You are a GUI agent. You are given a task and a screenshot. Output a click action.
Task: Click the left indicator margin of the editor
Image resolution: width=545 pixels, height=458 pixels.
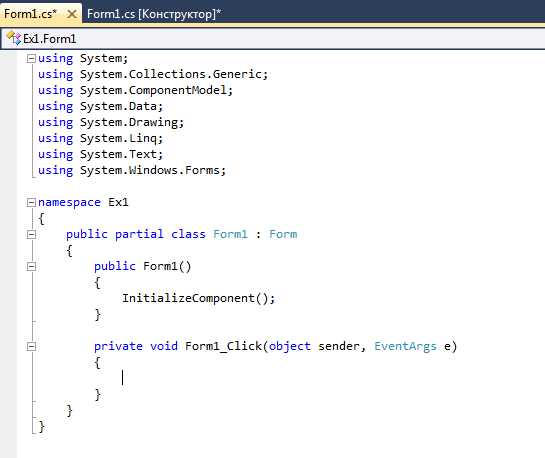pyautogui.click(x=8, y=254)
